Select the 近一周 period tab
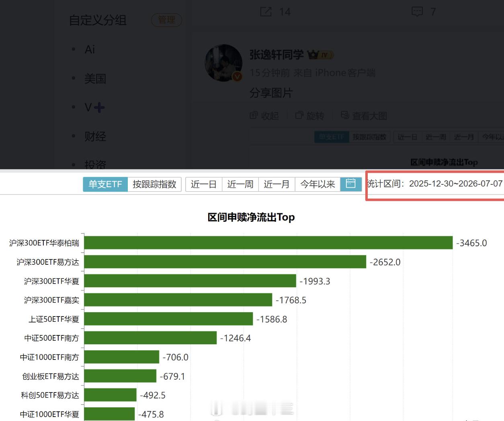The height and width of the screenshot is (421, 504). pos(240,184)
